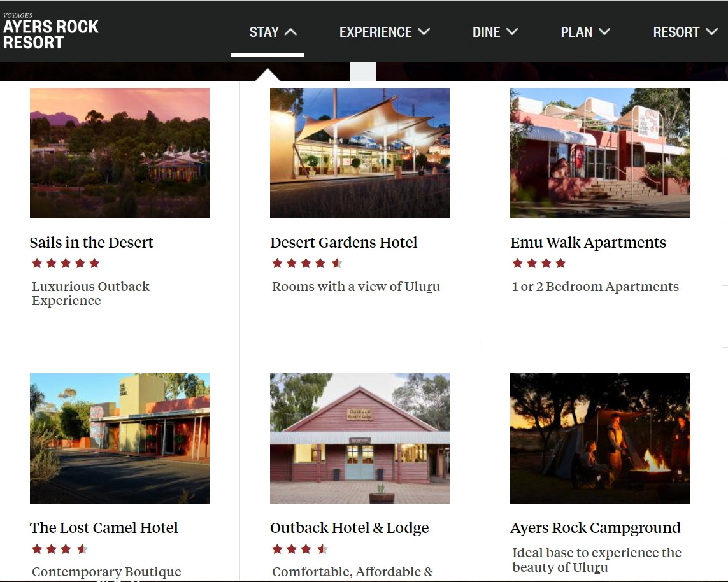Collapse the STAY menu chevron
Image resolution: width=728 pixels, height=582 pixels.
pos(290,32)
